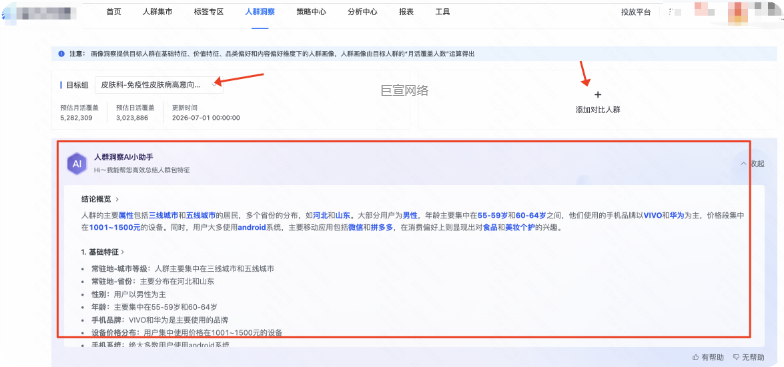
Task: Click the 食品 link in summary
Action: click(490, 228)
